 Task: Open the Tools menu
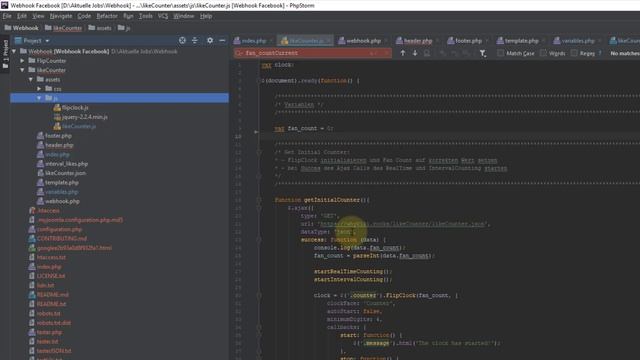pos(145,16)
